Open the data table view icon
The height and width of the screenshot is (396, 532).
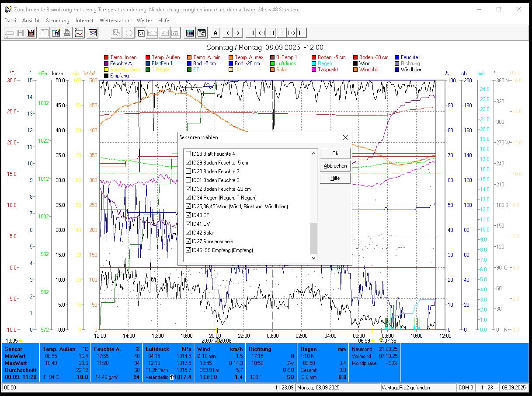[x=190, y=33]
